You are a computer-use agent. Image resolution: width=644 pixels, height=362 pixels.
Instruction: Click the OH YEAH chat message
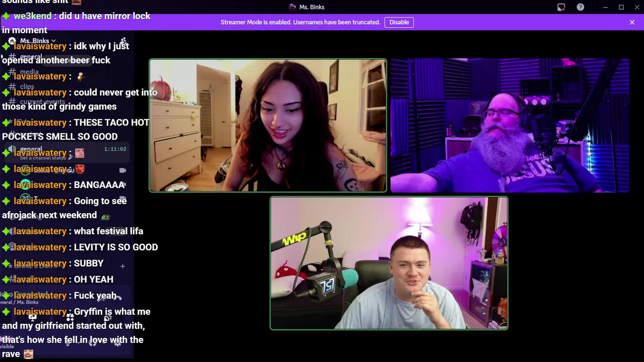(x=94, y=280)
